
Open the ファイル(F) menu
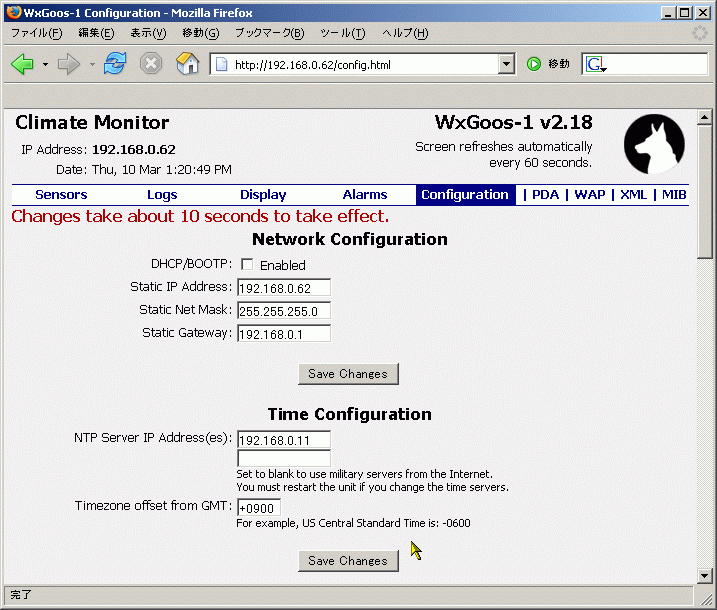tap(37, 33)
